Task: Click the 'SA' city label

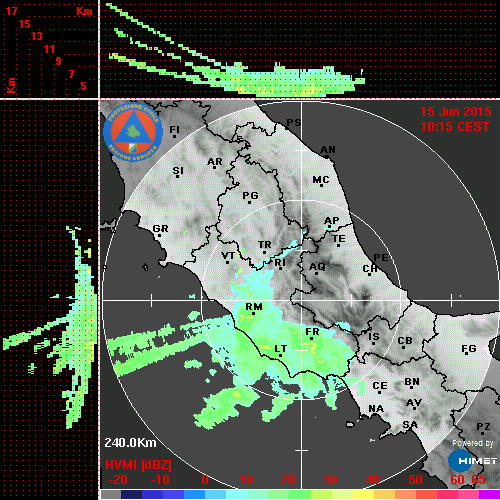Action: pos(410,425)
